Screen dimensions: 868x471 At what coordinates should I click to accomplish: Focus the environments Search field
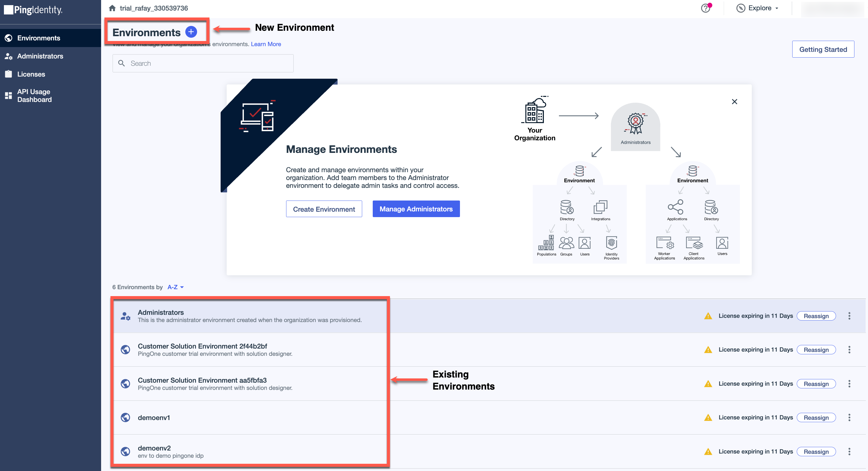pyautogui.click(x=203, y=63)
